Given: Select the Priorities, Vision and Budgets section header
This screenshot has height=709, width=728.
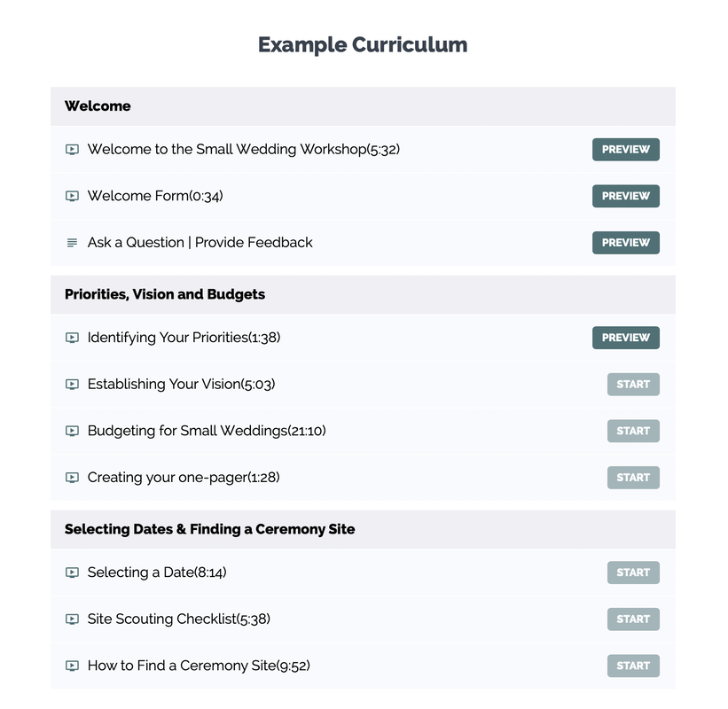Looking at the screenshot, I should (165, 294).
